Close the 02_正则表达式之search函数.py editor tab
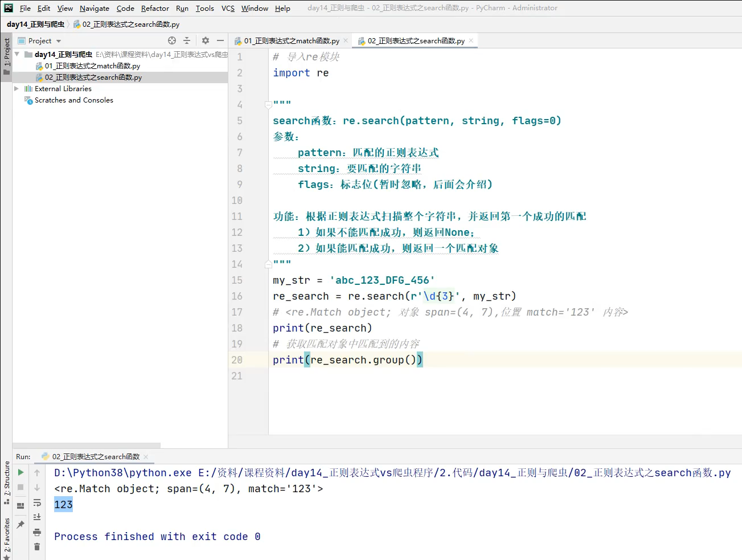The height and width of the screenshot is (560, 742). coord(471,40)
